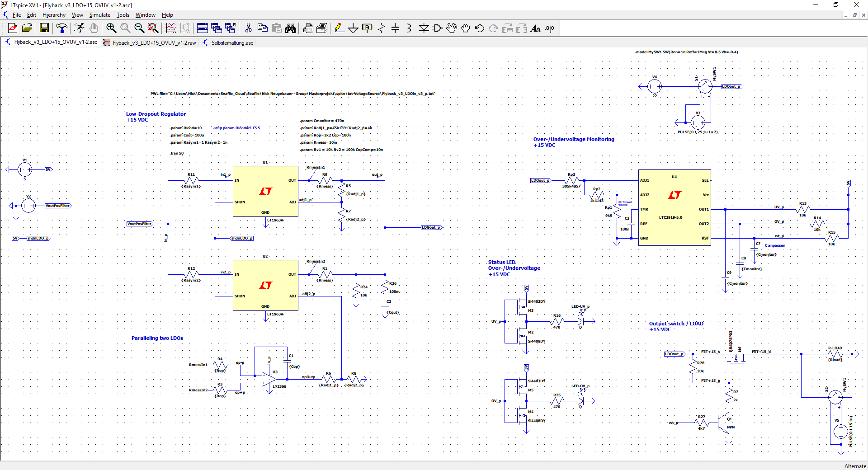
Task: Place a Capacitor from the toolbar
Action: tap(395, 28)
